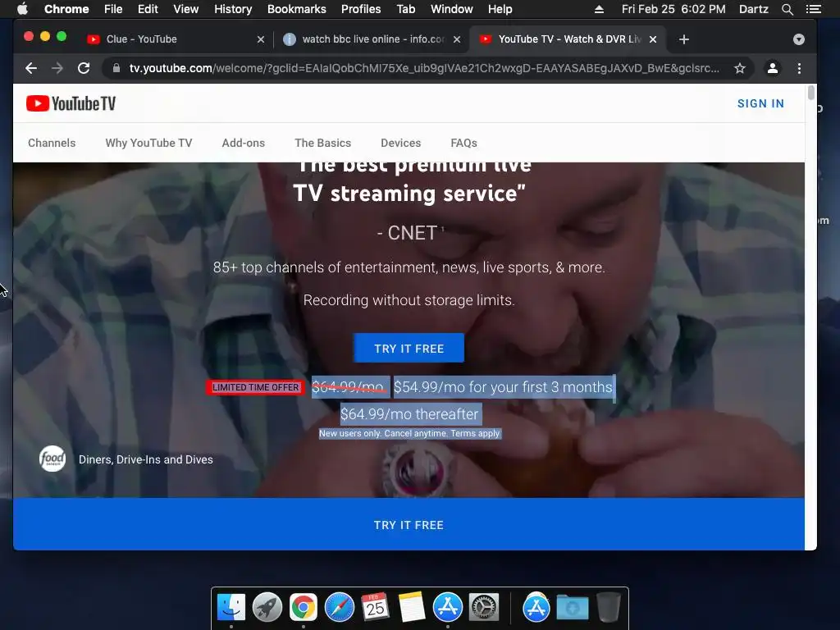Viewport: 840px width, 630px height.
Task: Open the Profiles menu
Action: pos(361,9)
